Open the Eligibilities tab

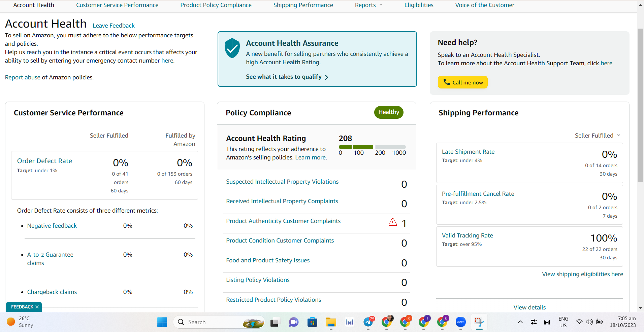(x=419, y=5)
